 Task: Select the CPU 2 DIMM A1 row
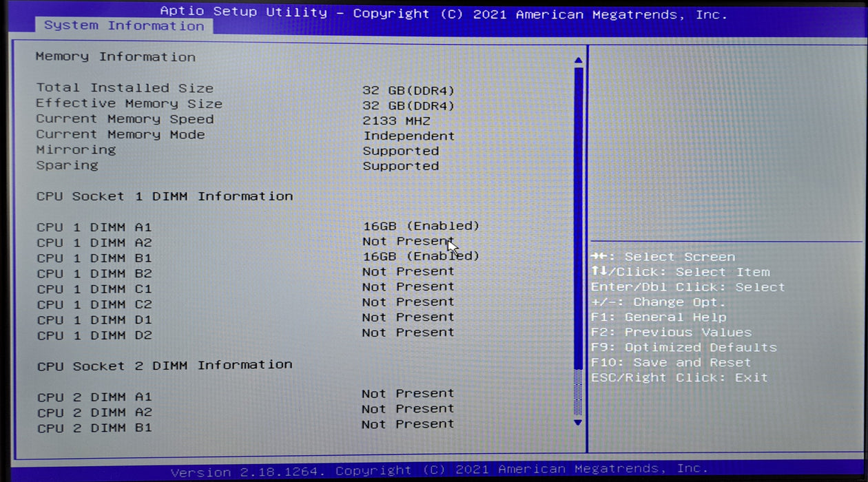point(245,396)
